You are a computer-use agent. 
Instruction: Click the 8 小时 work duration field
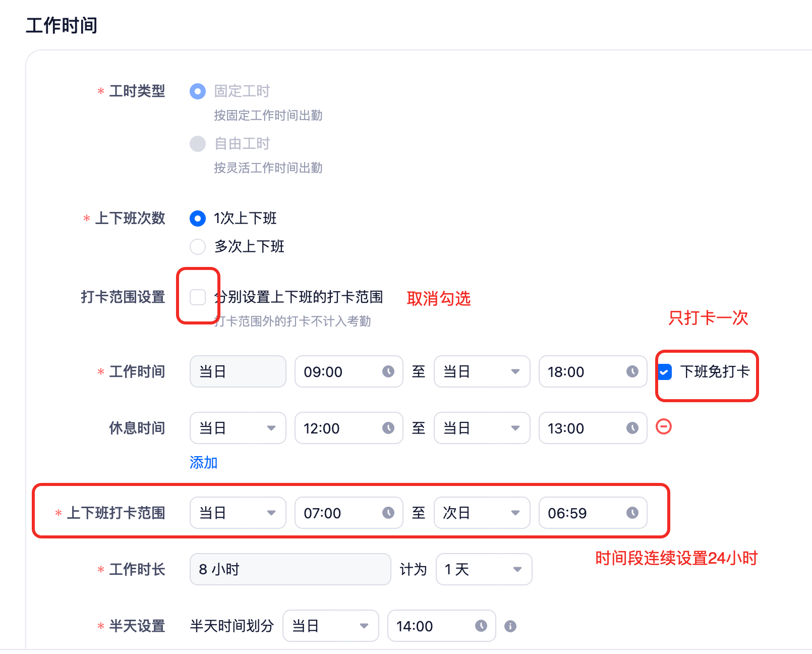(x=290, y=569)
